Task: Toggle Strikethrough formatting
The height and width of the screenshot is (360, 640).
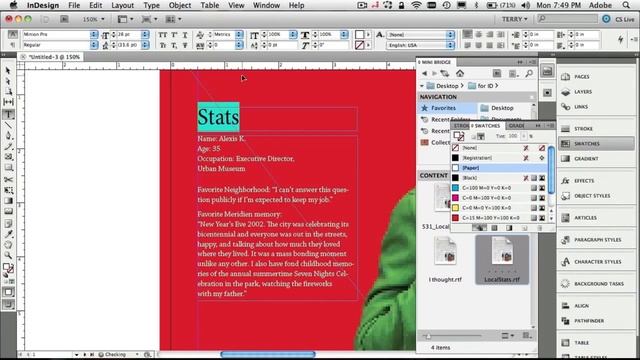Action: tap(184, 45)
